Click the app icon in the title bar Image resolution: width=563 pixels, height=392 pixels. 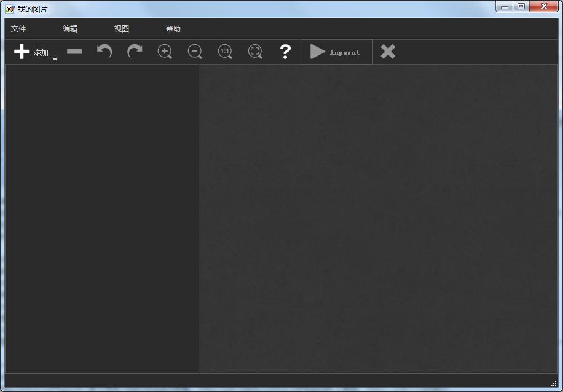[10, 9]
